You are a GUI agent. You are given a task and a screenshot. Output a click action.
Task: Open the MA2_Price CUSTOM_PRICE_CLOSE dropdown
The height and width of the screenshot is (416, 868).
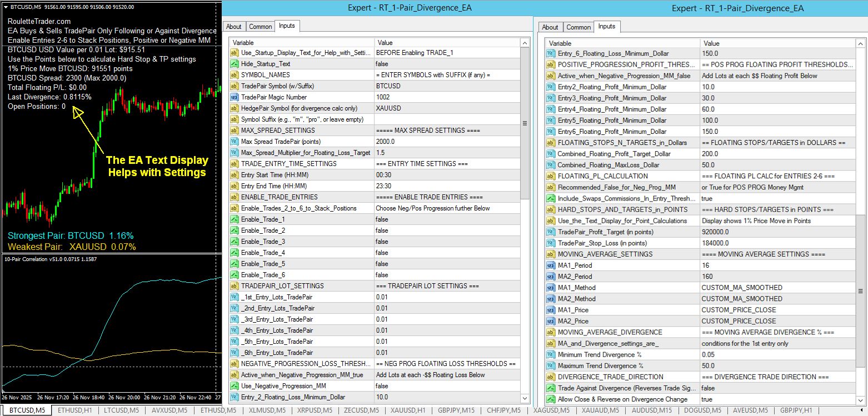777,321
